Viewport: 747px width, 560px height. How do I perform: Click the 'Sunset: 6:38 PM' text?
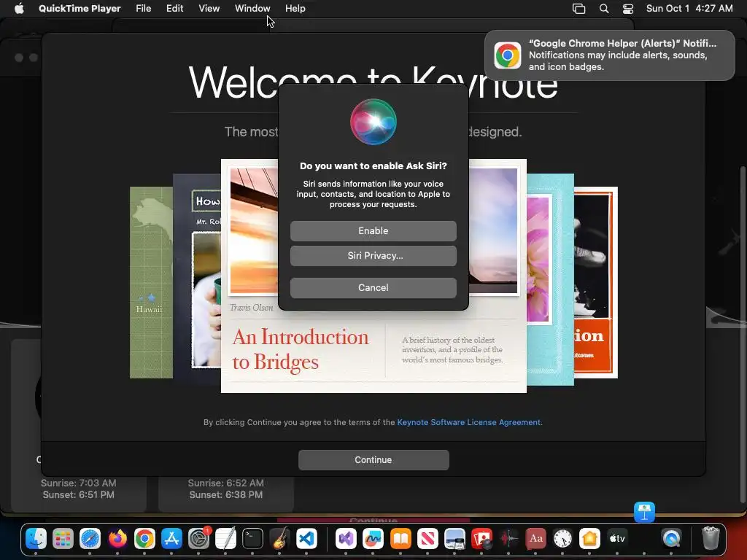tap(226, 495)
